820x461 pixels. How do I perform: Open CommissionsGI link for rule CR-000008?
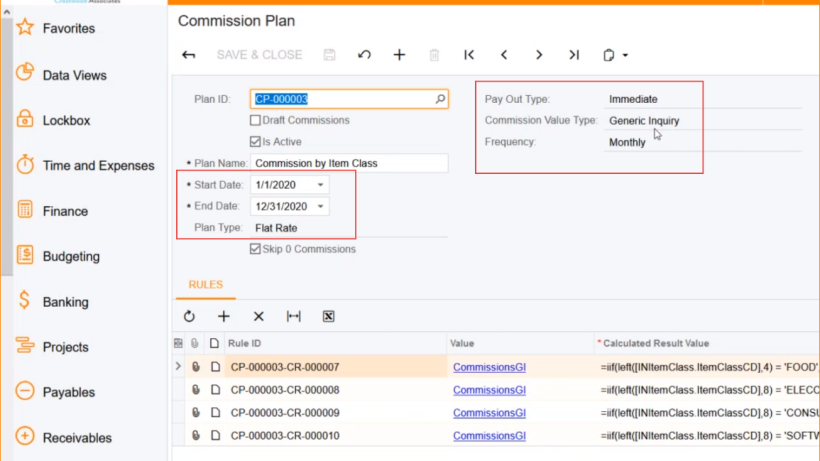(x=489, y=390)
